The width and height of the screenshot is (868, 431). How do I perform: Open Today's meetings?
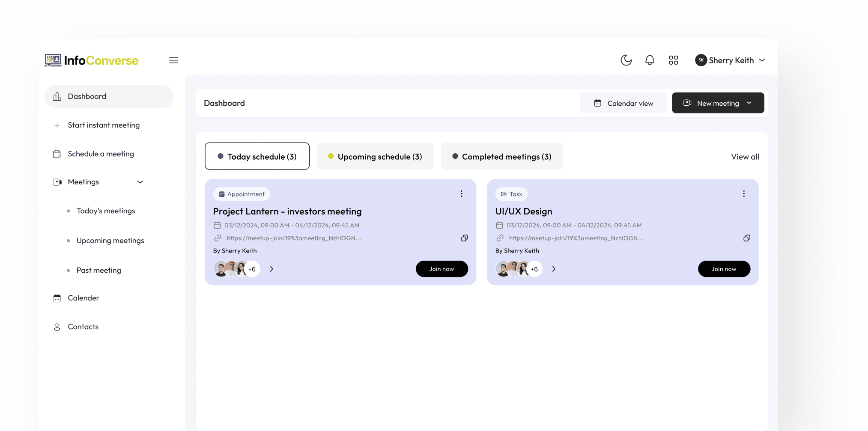[x=106, y=211]
